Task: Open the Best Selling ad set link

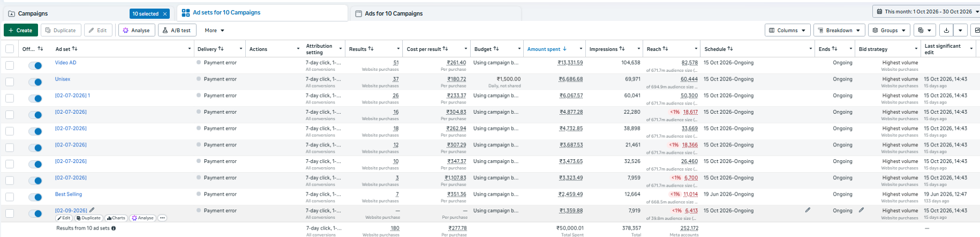Action: [x=69, y=194]
